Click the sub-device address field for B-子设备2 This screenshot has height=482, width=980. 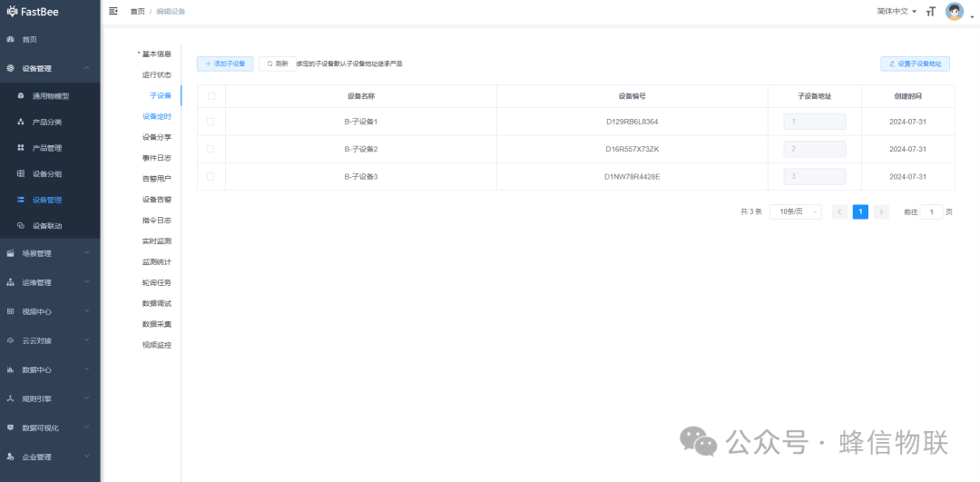814,149
